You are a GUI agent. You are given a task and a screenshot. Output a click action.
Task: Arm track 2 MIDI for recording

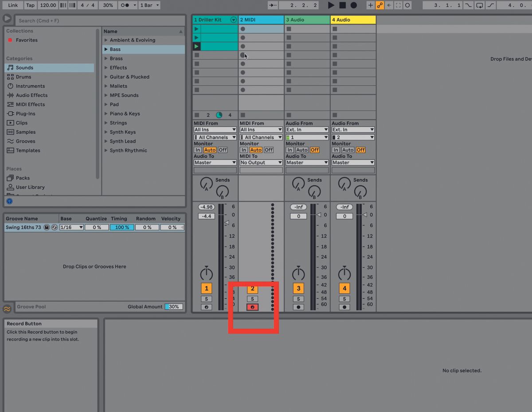point(252,307)
